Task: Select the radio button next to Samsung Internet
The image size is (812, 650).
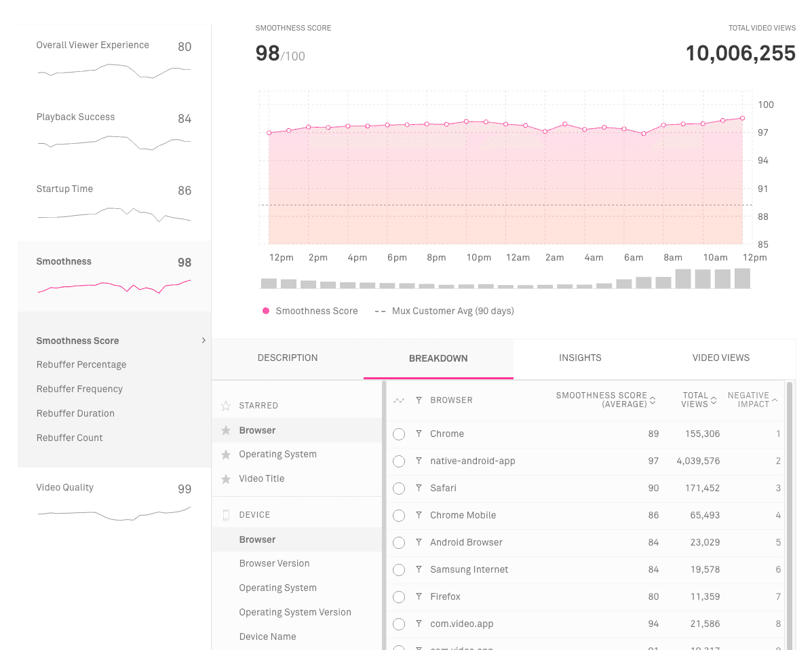Action: 399,569
